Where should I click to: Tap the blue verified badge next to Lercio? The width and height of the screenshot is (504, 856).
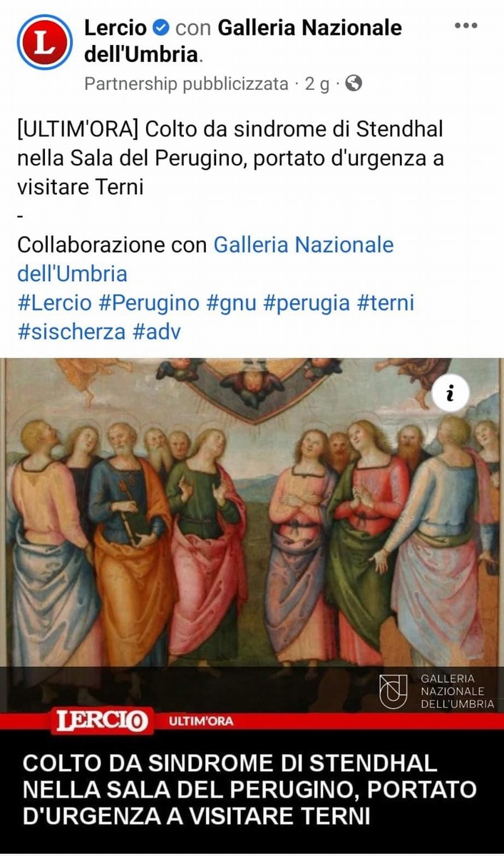161,28
